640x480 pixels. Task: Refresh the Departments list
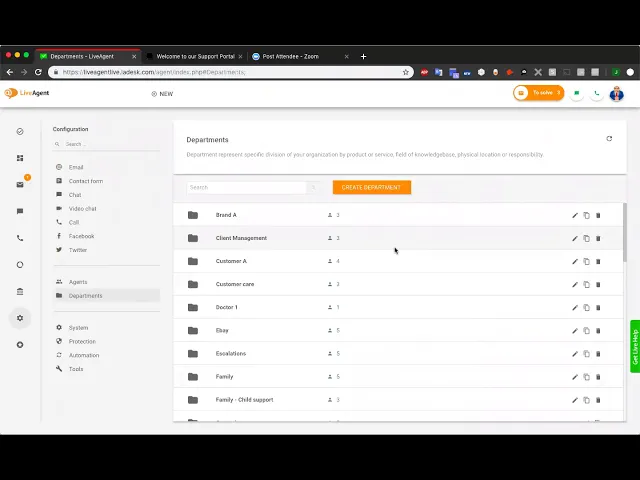(609, 139)
